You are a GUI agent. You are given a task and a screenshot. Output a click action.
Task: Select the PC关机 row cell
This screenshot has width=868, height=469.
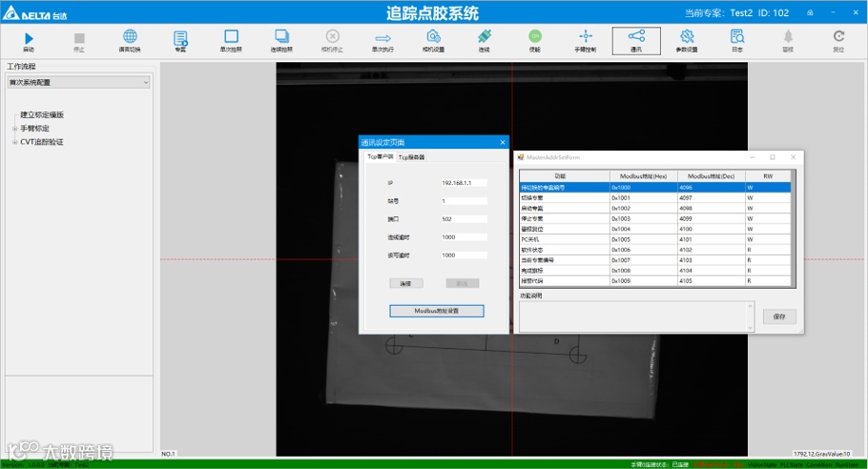tap(565, 239)
